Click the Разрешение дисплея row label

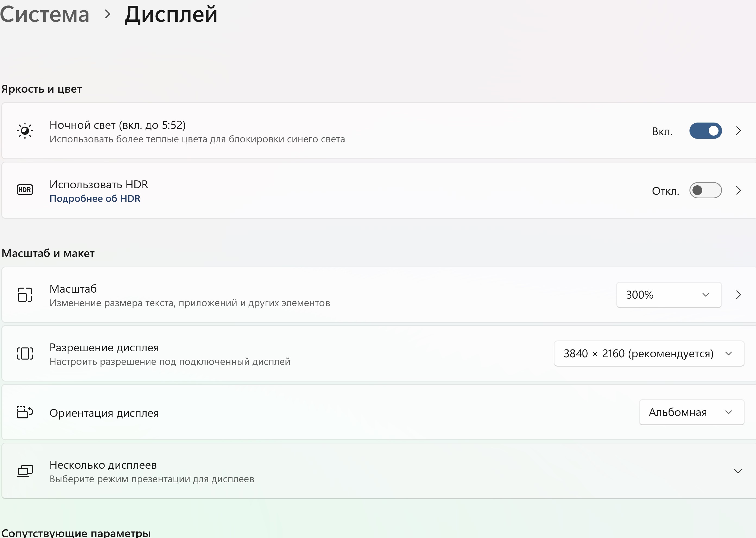tap(104, 348)
